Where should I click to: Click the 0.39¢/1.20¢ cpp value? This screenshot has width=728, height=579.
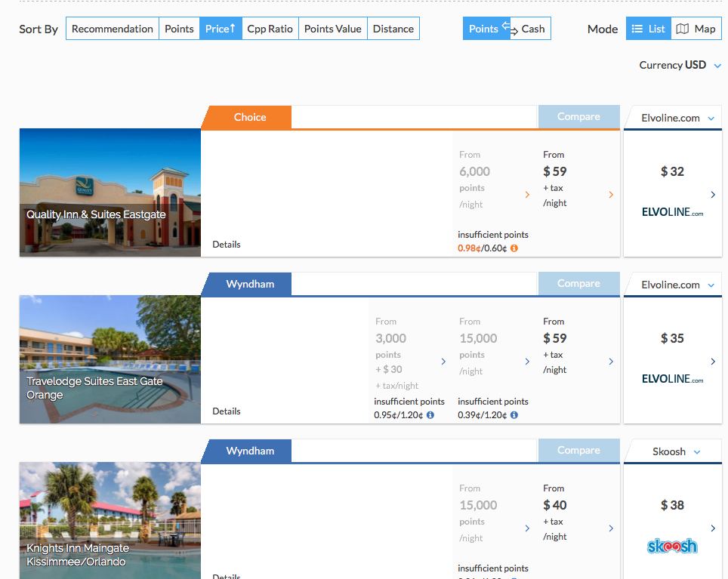483,414
